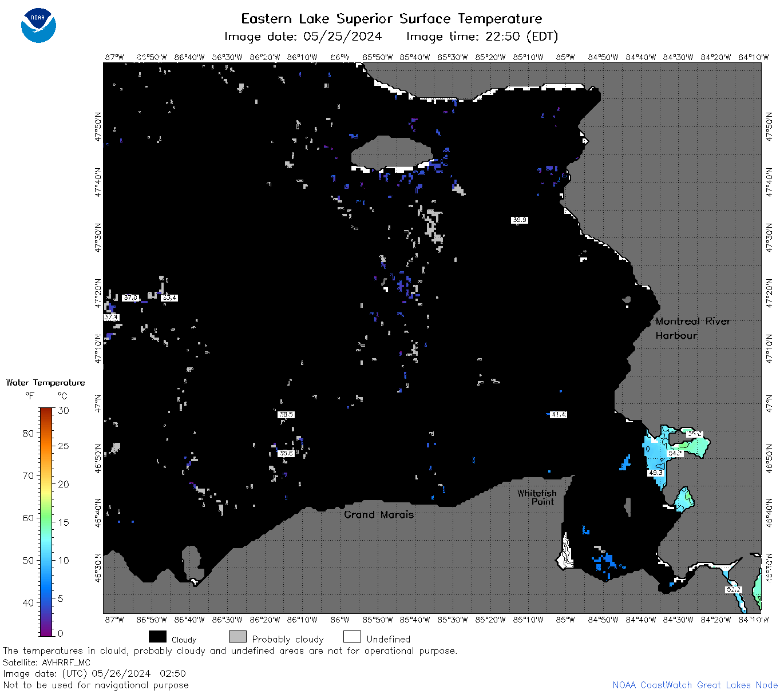Viewport: 784px width, 694px height.
Task: Click the Montreal River Harbour place label
Action: (693, 328)
